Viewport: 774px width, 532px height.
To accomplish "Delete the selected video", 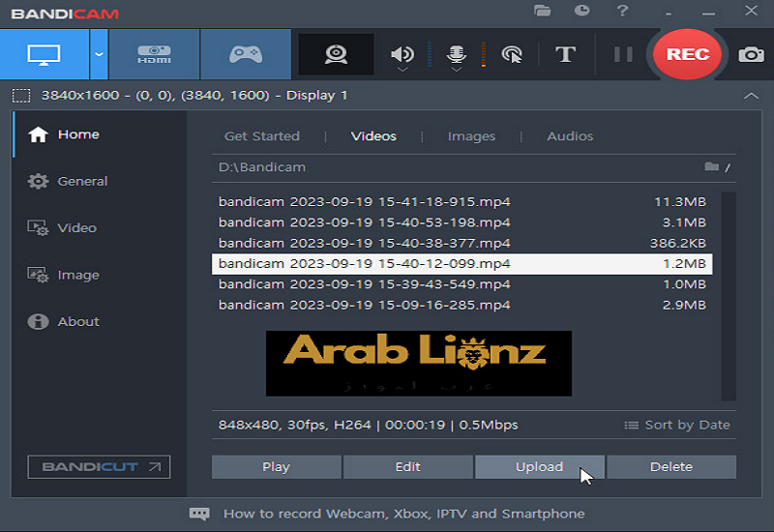I will [671, 467].
